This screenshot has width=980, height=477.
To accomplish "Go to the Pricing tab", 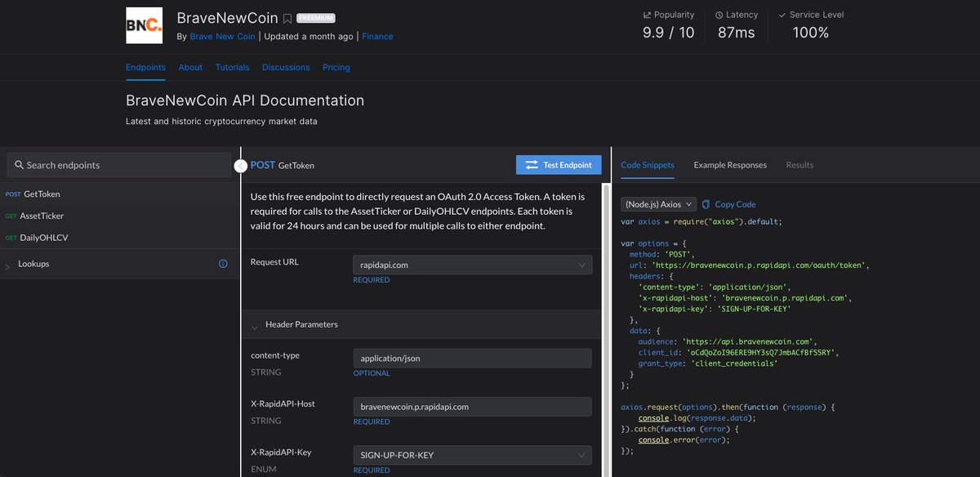I will tap(336, 67).
